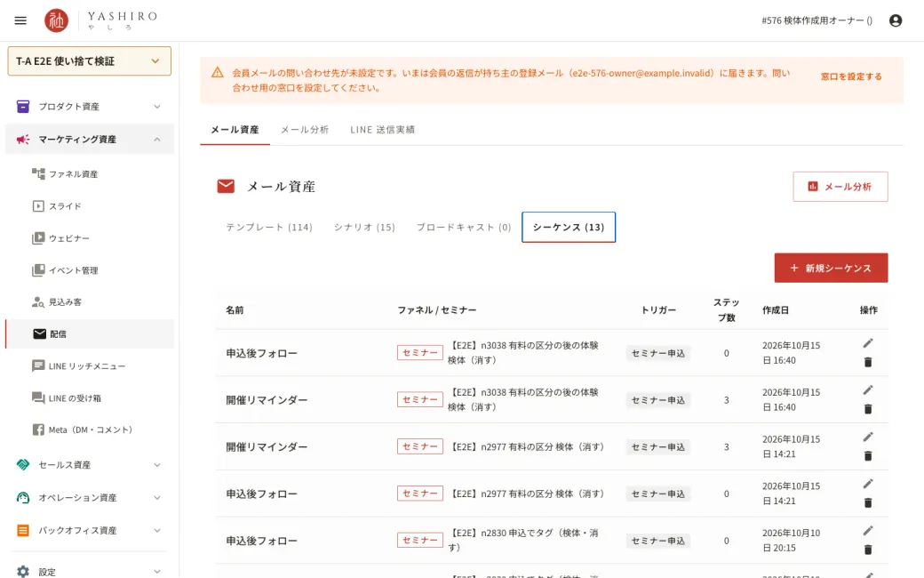The height and width of the screenshot is (578, 924).
Task: Expand the バックオフィス資産 section chevron
Action: [x=156, y=530]
